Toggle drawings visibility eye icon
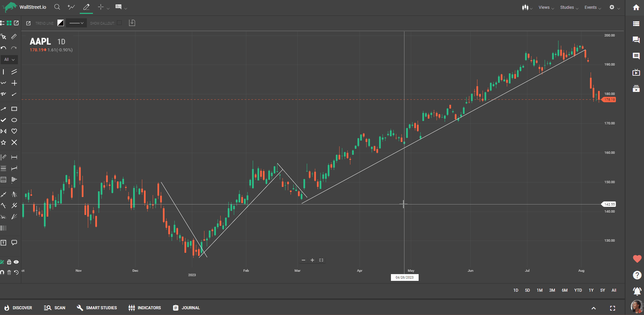Screen dimensions: 644x315 coord(16,262)
